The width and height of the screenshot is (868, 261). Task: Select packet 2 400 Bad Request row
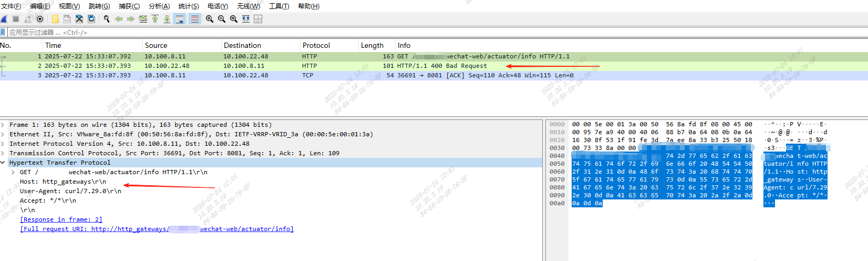434,66
